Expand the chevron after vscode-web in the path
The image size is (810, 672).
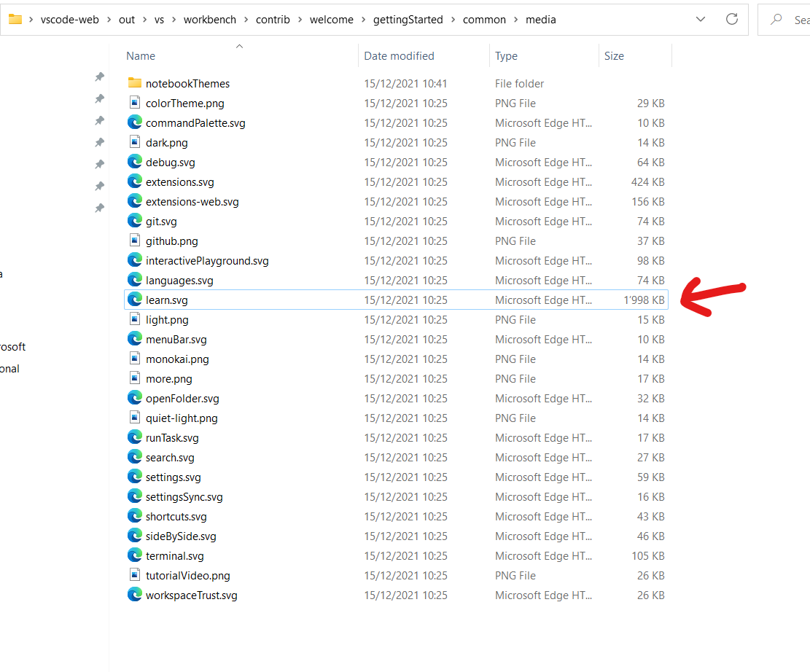click(109, 20)
